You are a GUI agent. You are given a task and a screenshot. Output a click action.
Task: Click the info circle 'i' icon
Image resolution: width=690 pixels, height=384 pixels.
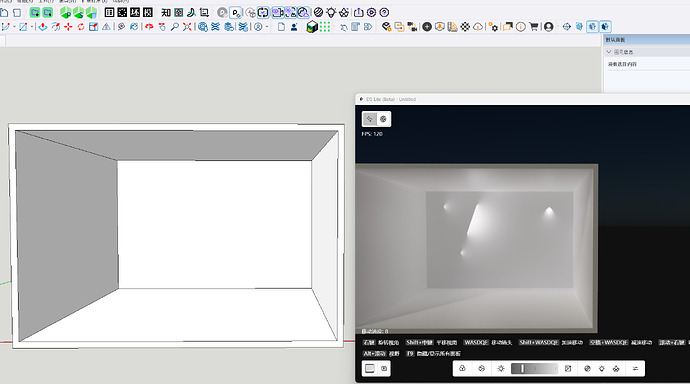pyautogui.click(x=521, y=27)
